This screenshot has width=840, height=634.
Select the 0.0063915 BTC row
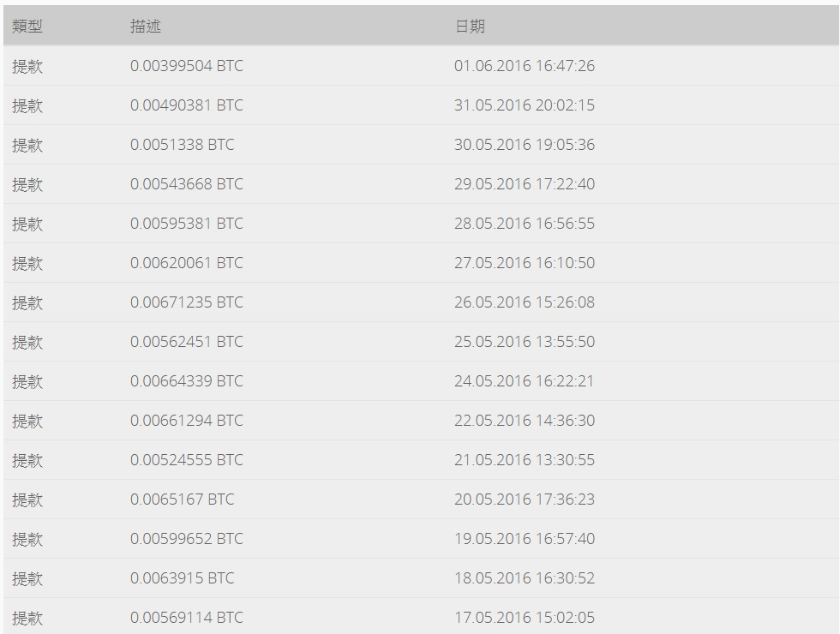pos(421,578)
